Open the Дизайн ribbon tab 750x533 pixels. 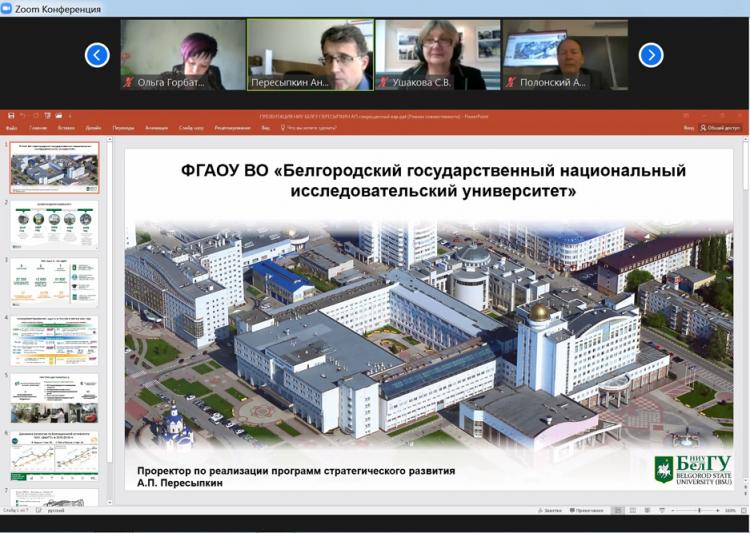tap(93, 128)
